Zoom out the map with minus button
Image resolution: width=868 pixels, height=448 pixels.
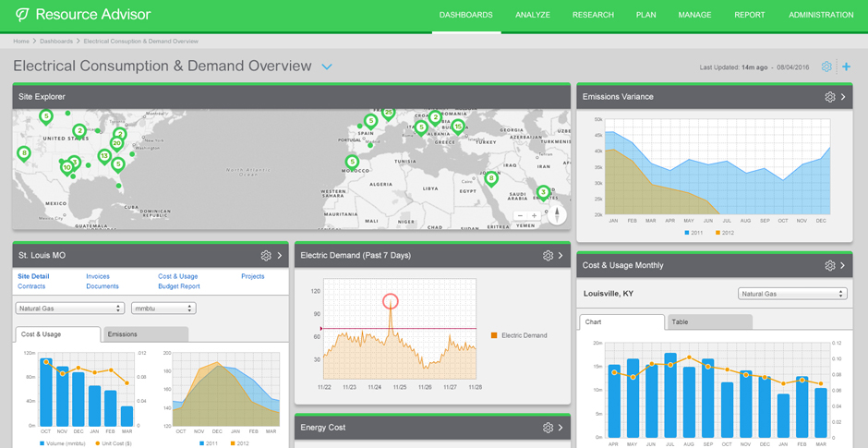click(x=520, y=216)
